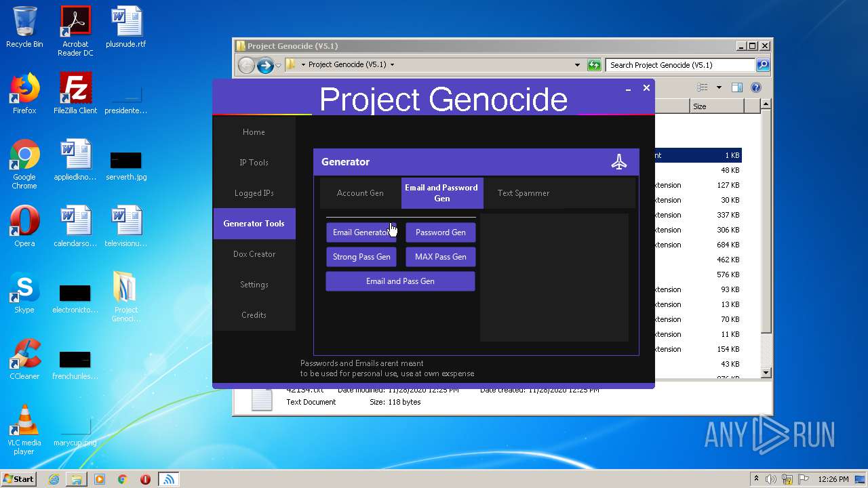Screen dimensions: 868x488
Task: Open the Recycle Bin desktop icon
Action: (24, 27)
